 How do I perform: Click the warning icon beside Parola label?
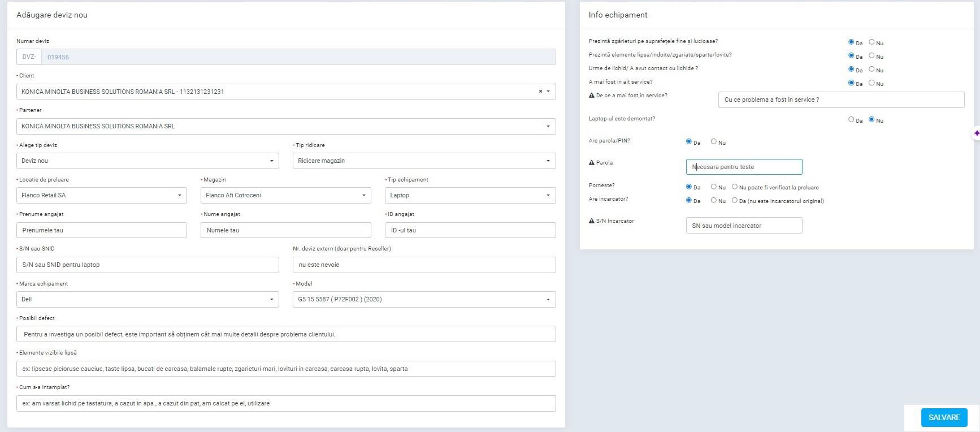592,163
